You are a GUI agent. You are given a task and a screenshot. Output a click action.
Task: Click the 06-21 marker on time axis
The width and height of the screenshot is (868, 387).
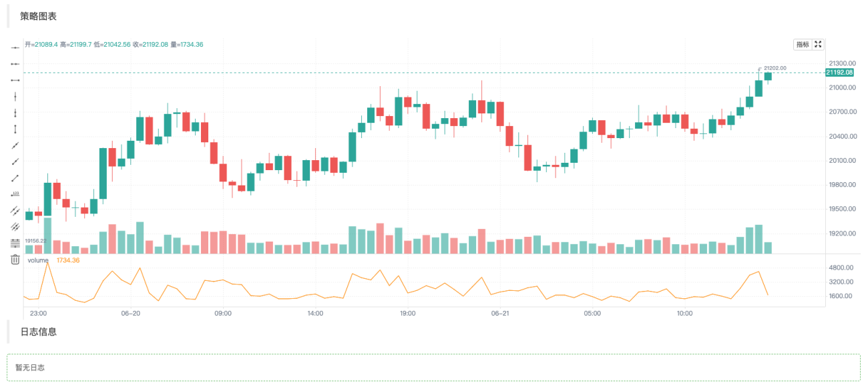(x=500, y=313)
